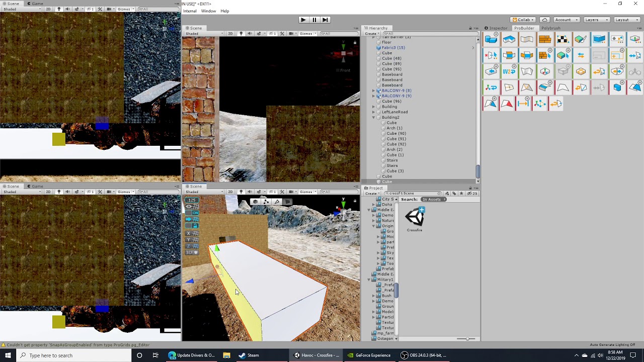This screenshot has height=362, width=644.
Task: Toggle scene view audio playback
Action: (x=250, y=192)
